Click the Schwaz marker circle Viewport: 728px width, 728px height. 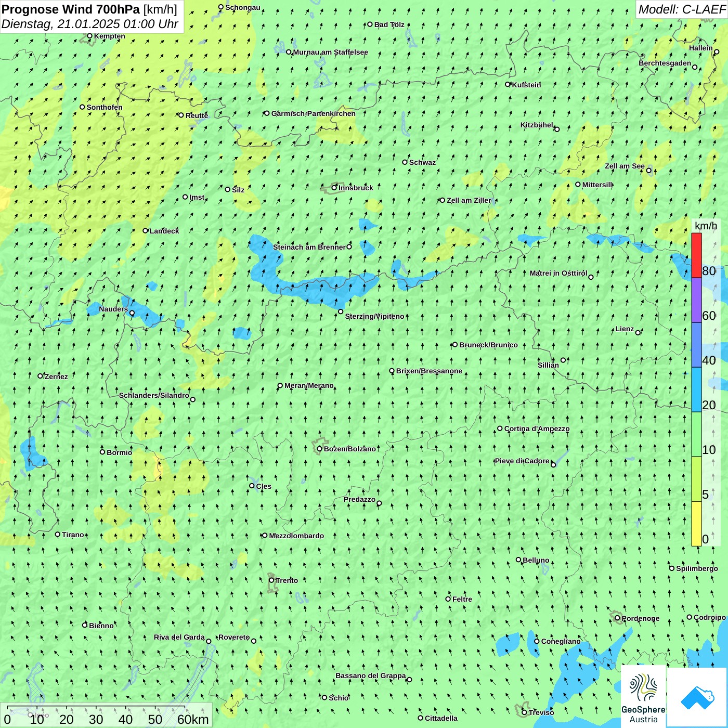click(405, 162)
